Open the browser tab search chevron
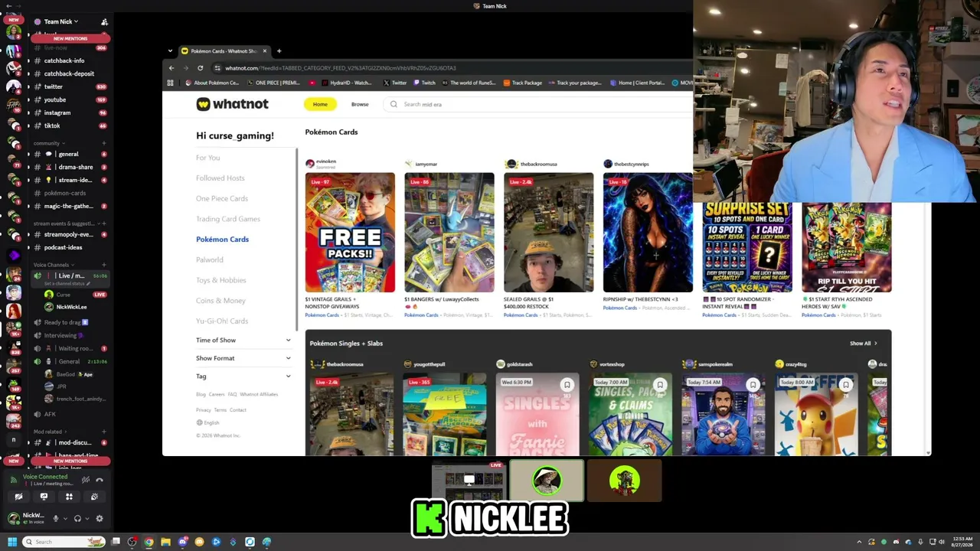Screen dimensions: 980x551 tap(170, 51)
